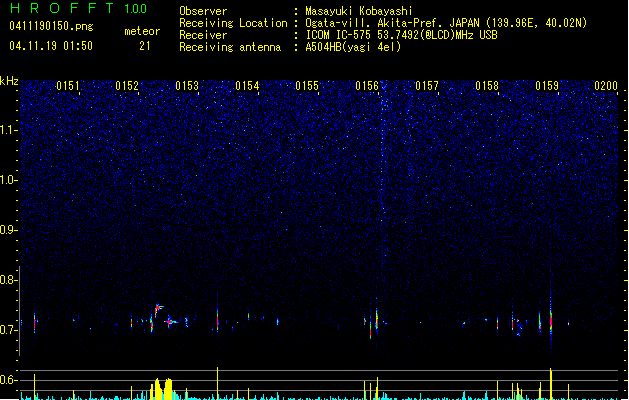Click the kHz axis unit label
The image size is (629, 400).
(9, 81)
